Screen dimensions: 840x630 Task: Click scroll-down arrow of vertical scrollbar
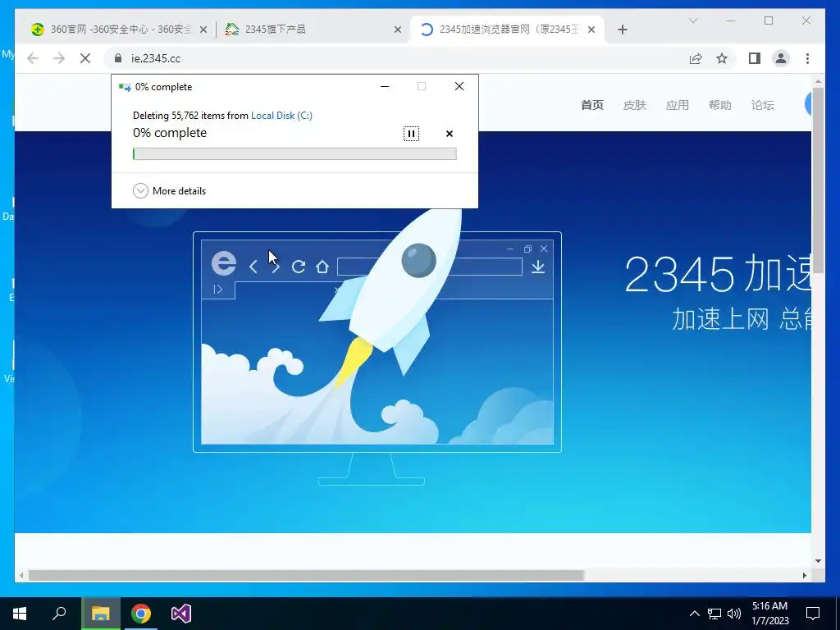818,561
